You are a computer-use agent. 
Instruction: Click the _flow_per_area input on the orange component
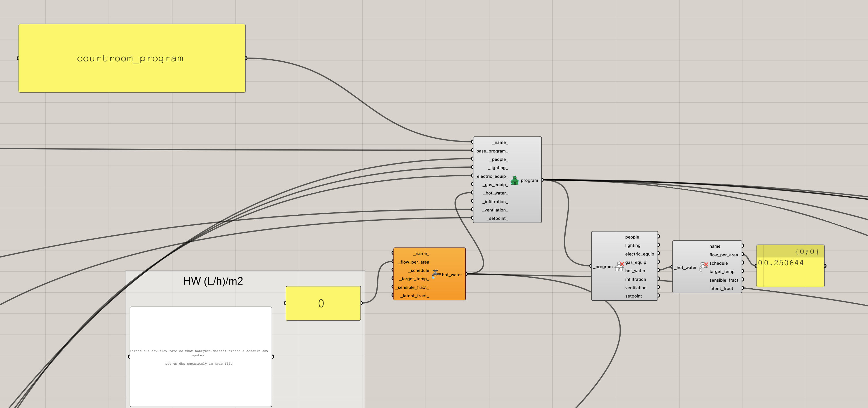tap(414, 262)
